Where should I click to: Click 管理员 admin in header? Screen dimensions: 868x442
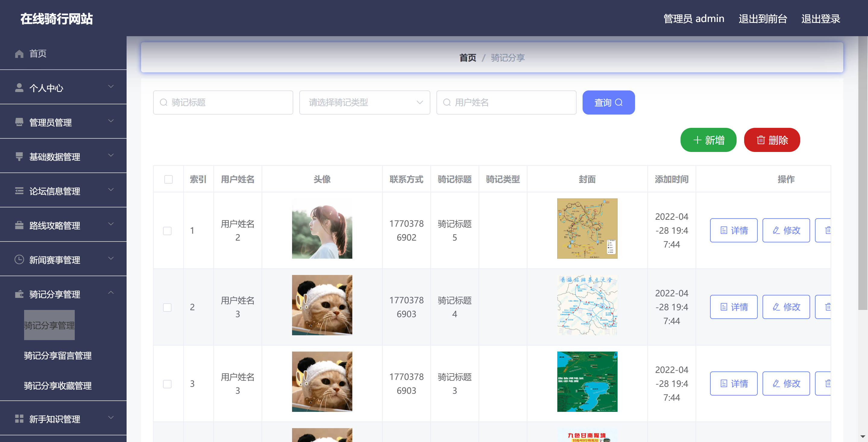tap(694, 19)
